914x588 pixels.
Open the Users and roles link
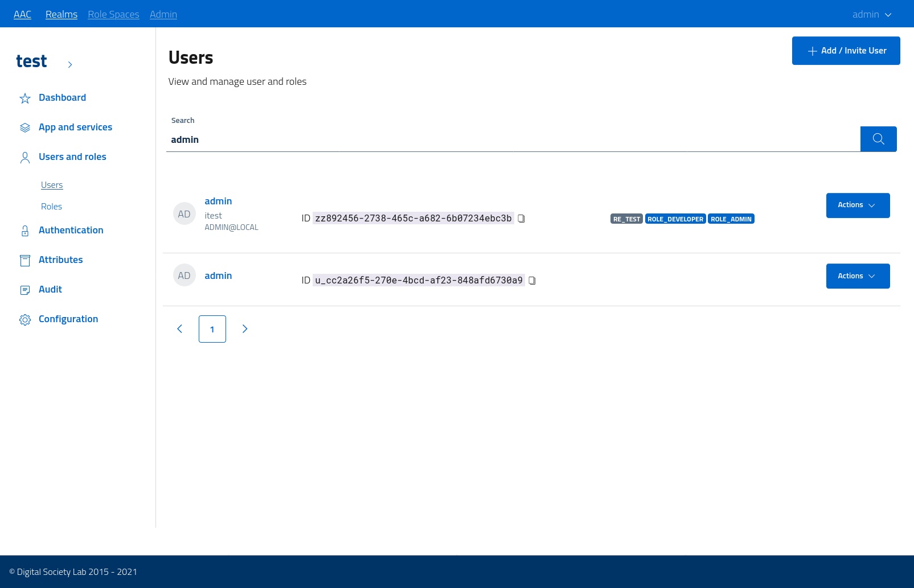pos(72,157)
